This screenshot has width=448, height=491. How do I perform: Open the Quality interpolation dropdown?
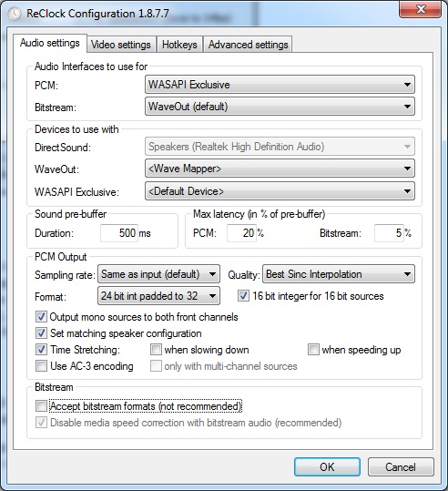coord(339,274)
